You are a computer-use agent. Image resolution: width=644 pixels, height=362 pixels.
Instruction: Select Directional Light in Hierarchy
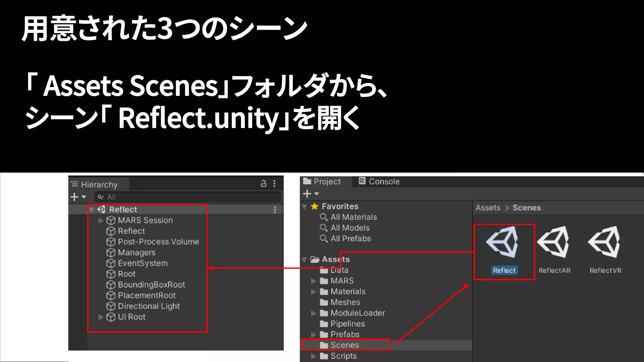[149, 306]
